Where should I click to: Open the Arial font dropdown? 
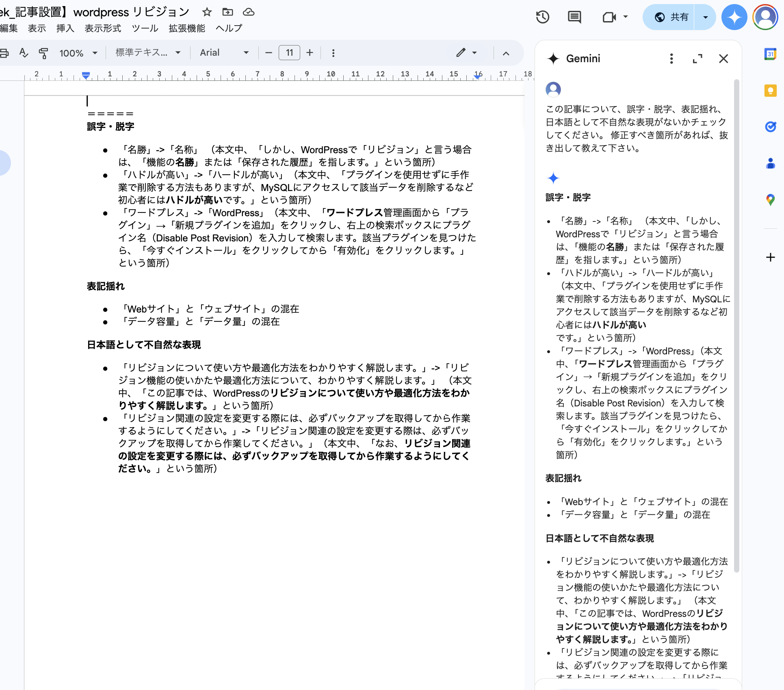click(224, 53)
